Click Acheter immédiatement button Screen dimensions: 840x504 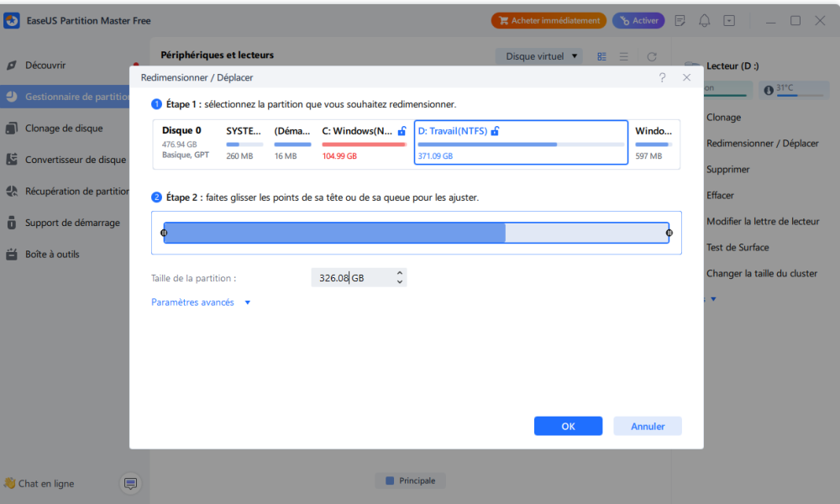(549, 21)
